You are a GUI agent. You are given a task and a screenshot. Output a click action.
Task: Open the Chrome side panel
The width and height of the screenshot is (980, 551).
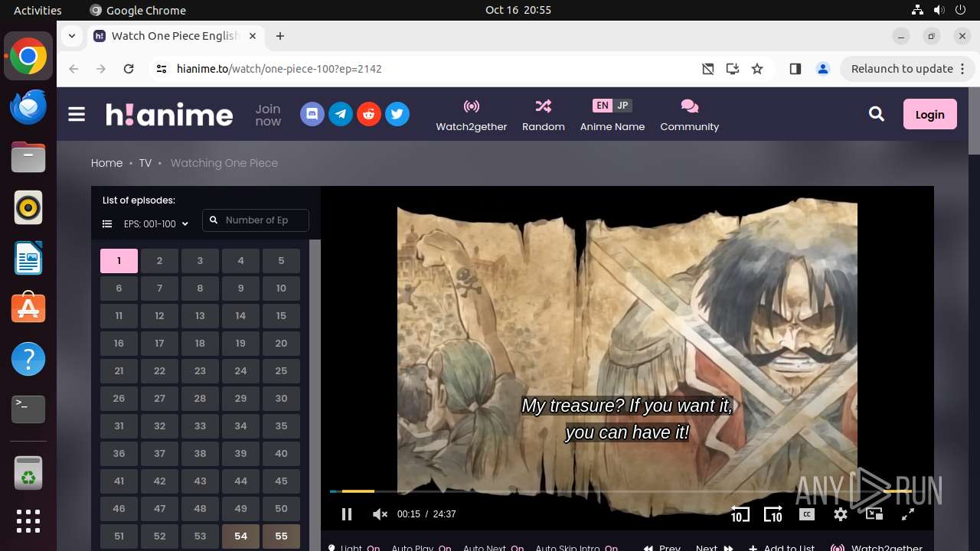tap(795, 69)
